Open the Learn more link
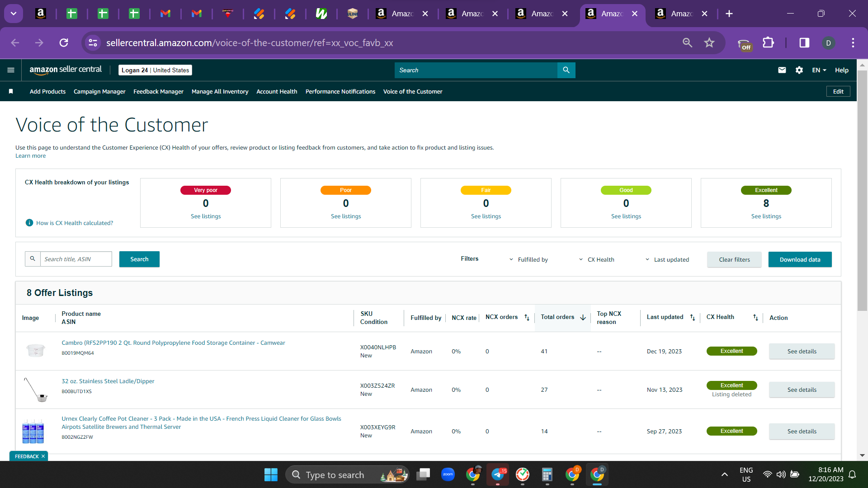 [30, 156]
